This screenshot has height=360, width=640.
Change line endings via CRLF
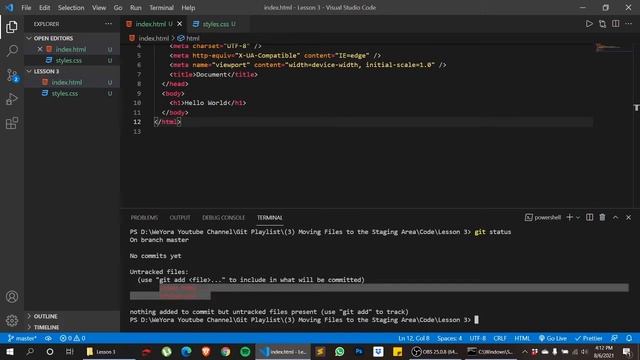(500, 338)
